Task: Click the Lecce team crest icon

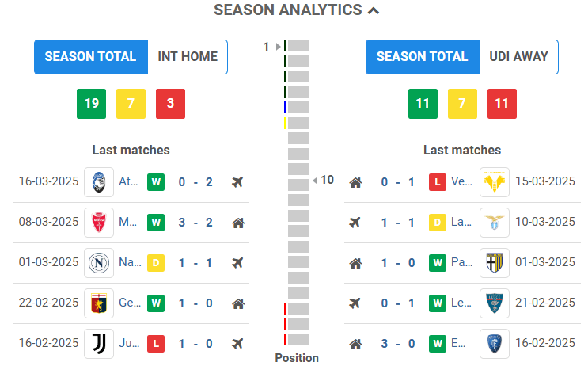Action: (495, 303)
